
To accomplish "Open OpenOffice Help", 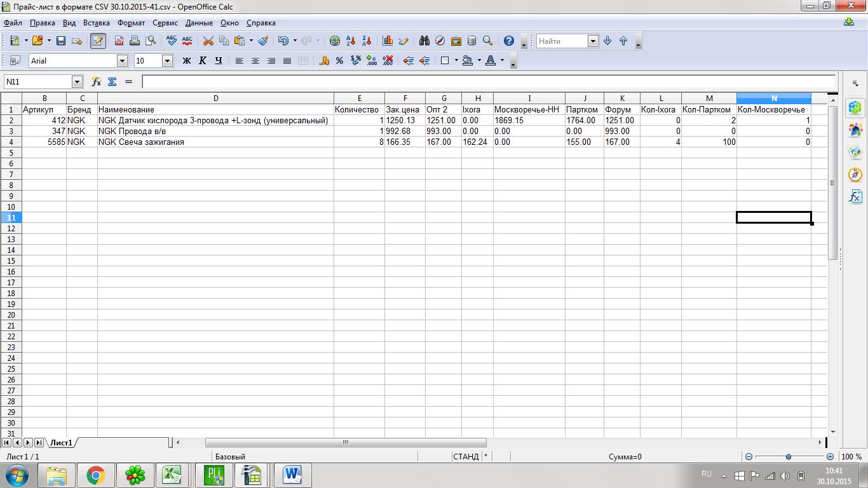I will coord(508,41).
